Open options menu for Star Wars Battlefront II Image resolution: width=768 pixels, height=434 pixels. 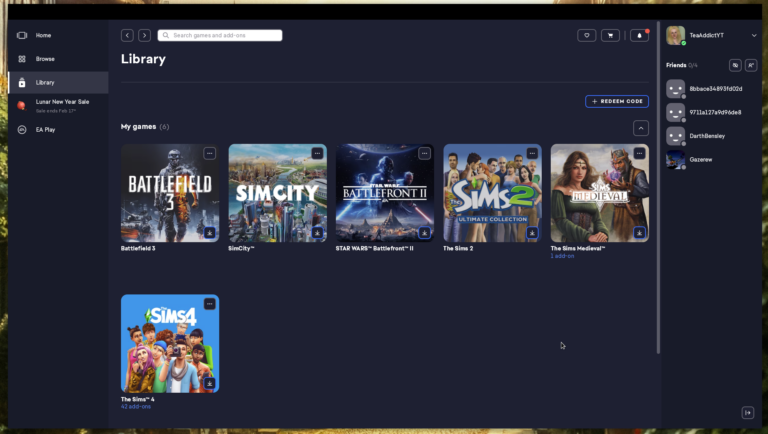425,153
